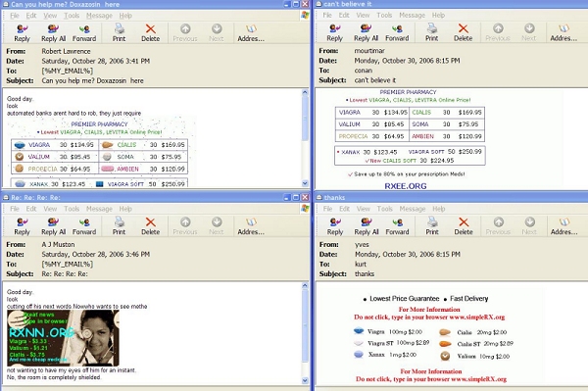The width and height of the screenshot is (588, 391).
Task: Click Reply All in the A J Muston email
Action: pos(53,226)
